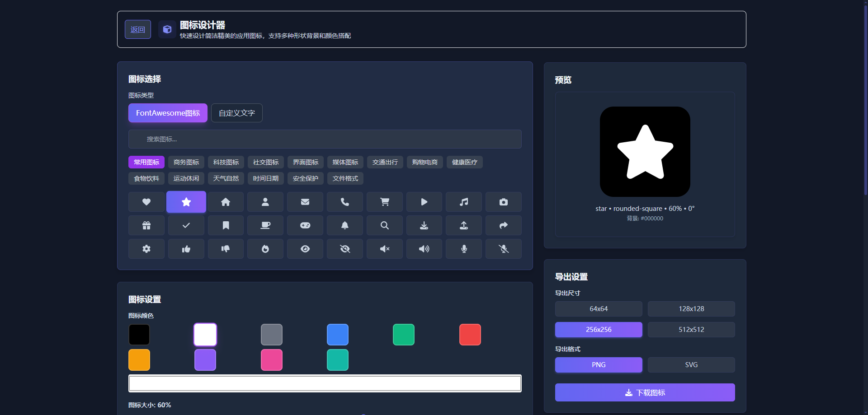868x415 pixels.
Task: Choose the phone icon
Action: (345, 202)
